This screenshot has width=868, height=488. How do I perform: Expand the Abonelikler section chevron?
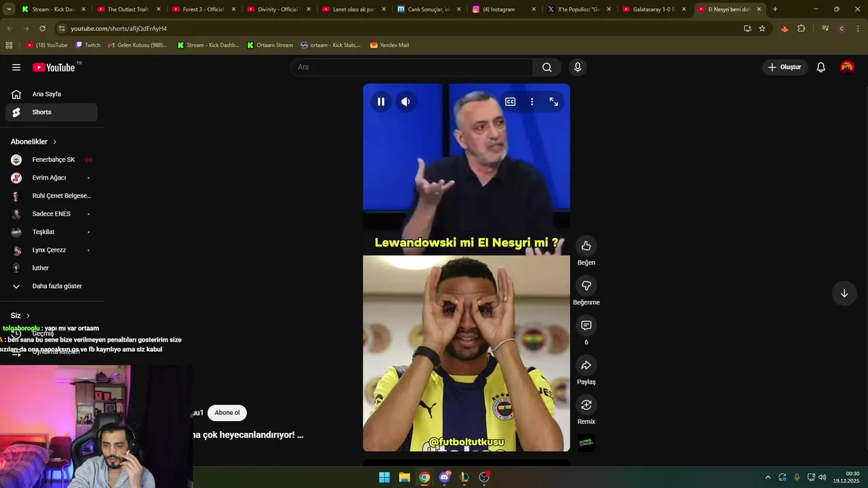click(55, 142)
